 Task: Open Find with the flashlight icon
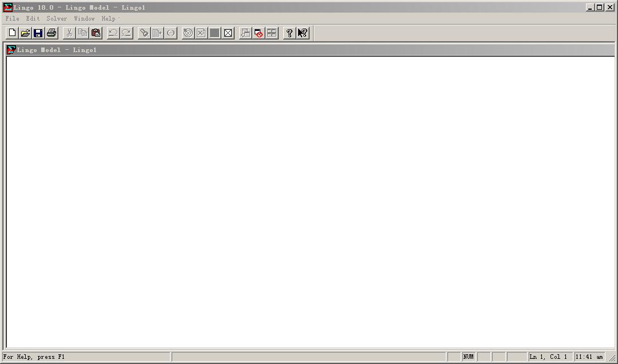tap(144, 33)
